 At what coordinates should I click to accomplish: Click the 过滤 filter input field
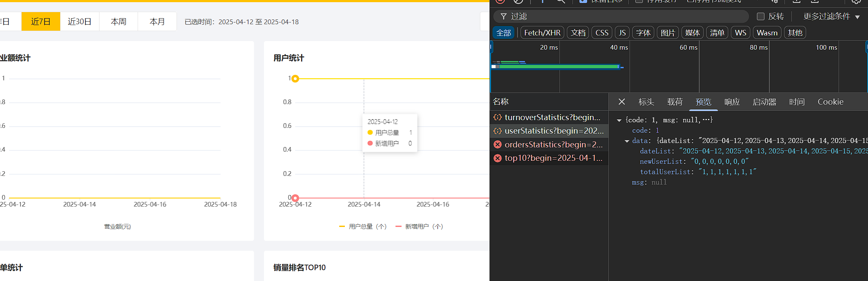coord(621,16)
